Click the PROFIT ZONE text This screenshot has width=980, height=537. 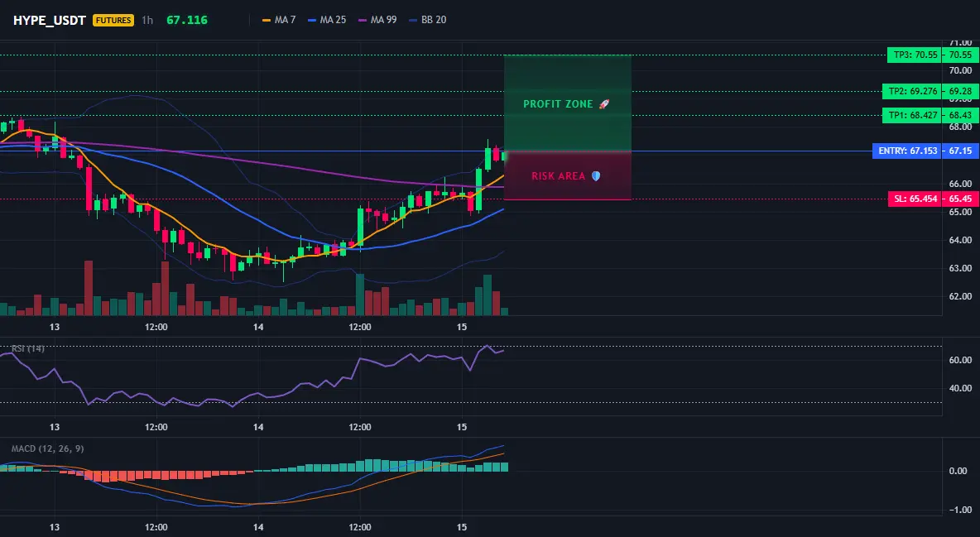[x=558, y=103]
